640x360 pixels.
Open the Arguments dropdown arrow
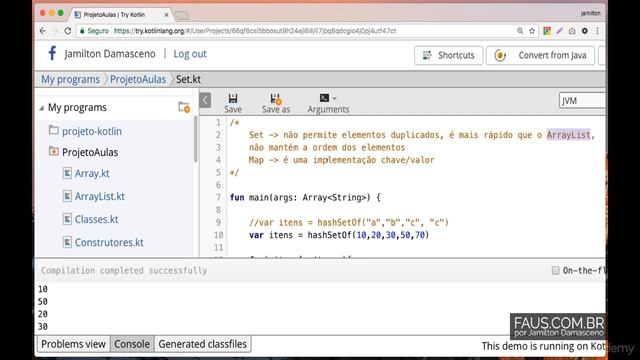pyautogui.click(x=334, y=98)
